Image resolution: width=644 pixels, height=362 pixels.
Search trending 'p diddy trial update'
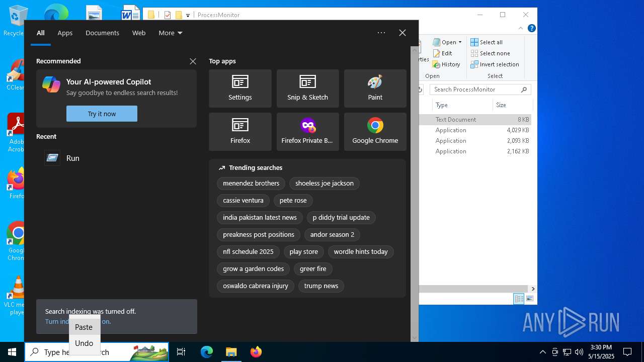point(341,217)
